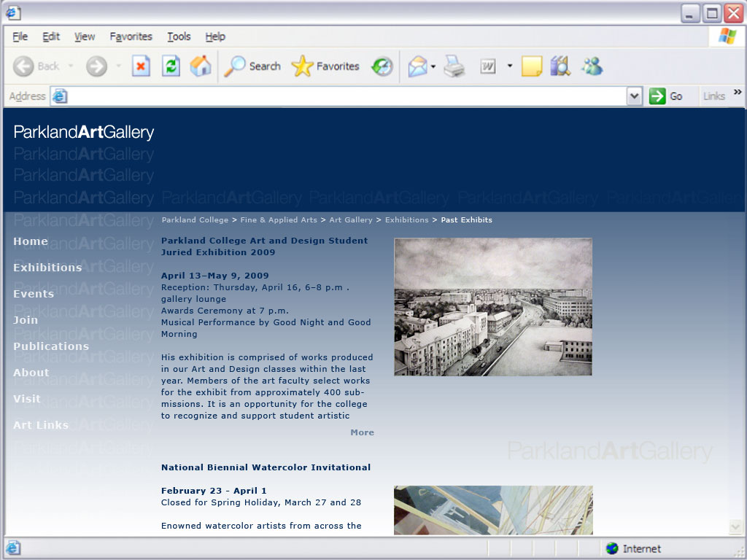Click the Fine & Applied Arts breadcrumb

(x=279, y=220)
